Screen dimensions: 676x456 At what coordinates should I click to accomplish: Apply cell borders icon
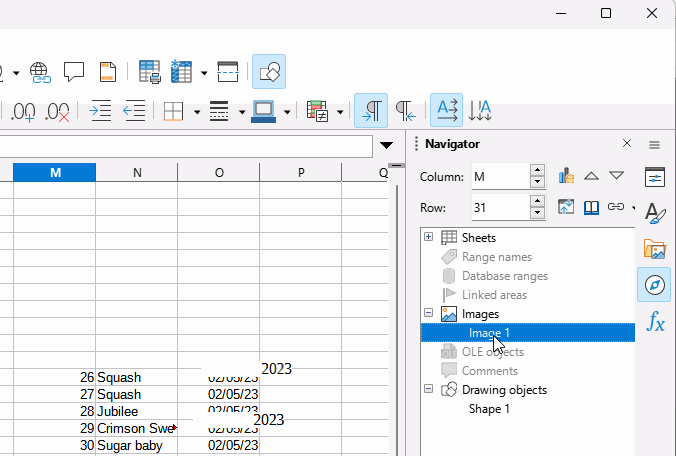(x=173, y=111)
